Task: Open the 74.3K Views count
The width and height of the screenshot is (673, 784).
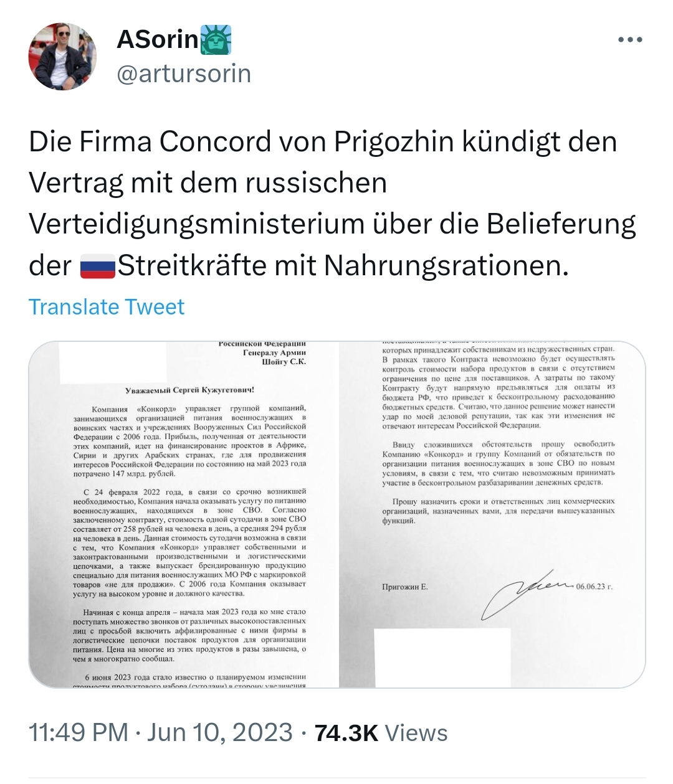Action: coord(381,733)
